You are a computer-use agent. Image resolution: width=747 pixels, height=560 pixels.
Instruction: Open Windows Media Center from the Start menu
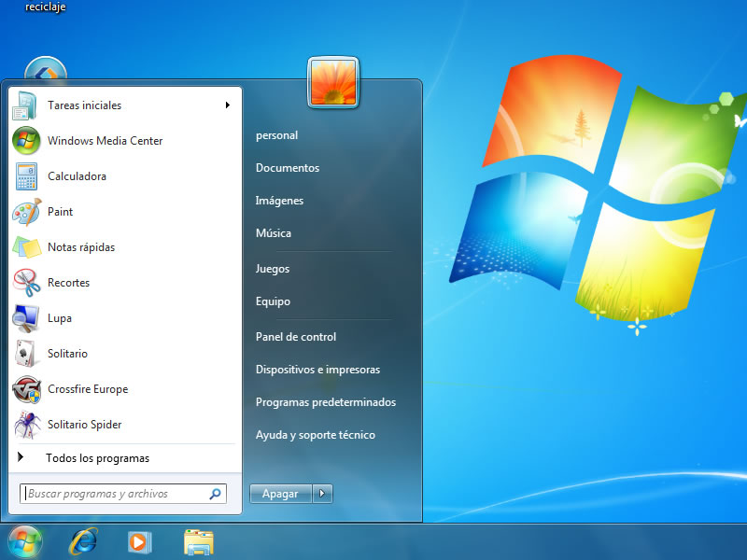pos(125,141)
